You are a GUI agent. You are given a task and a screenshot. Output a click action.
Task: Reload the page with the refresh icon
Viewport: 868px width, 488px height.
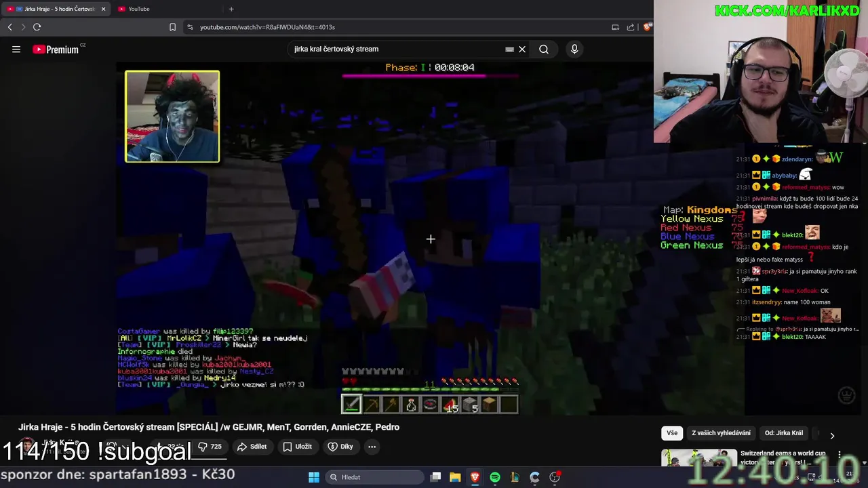point(37,27)
